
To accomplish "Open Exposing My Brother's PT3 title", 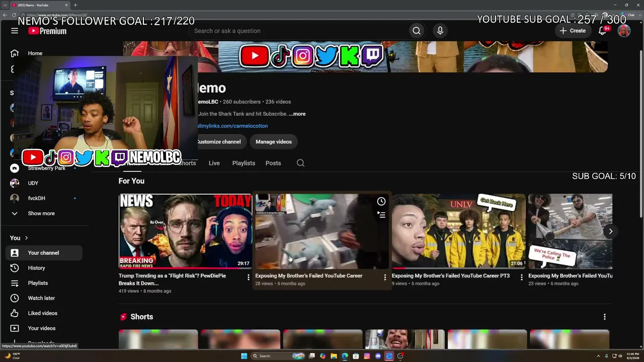I will click(x=451, y=276).
